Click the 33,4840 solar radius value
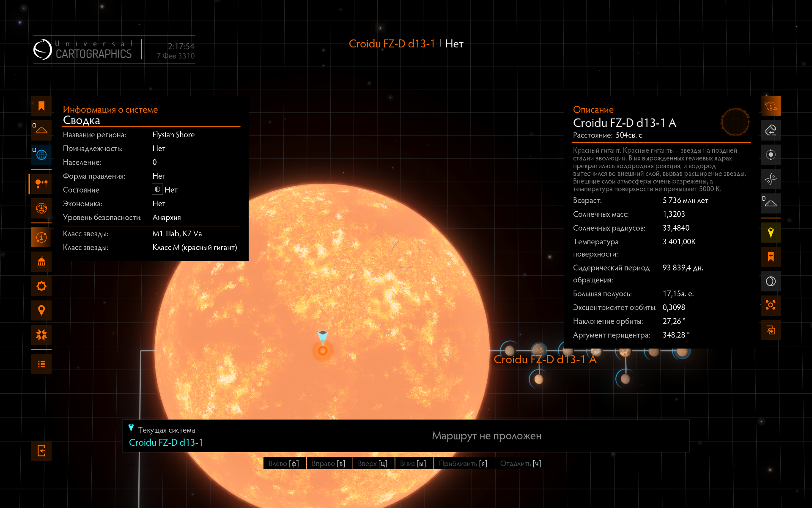The height and width of the screenshot is (508, 812). 676,228
